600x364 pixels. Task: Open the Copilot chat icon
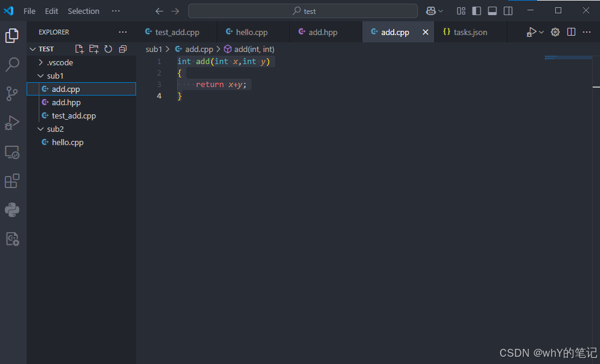[x=431, y=11]
